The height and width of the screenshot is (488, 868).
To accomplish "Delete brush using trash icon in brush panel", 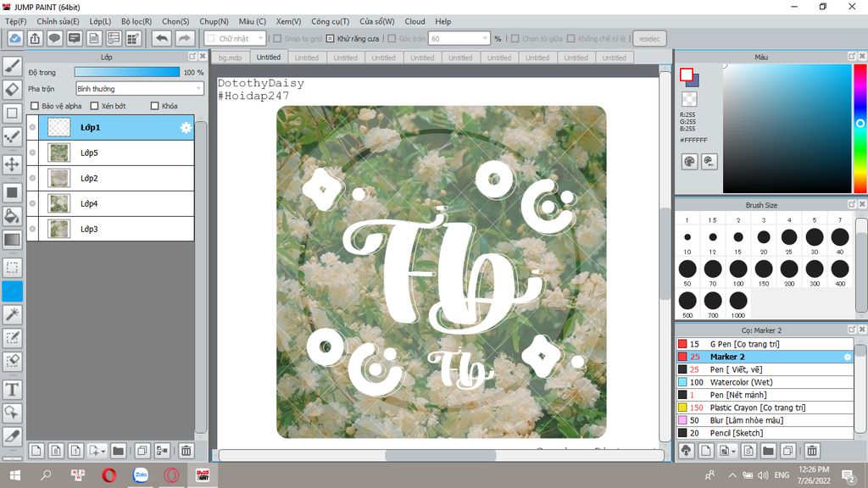I will 812,451.
